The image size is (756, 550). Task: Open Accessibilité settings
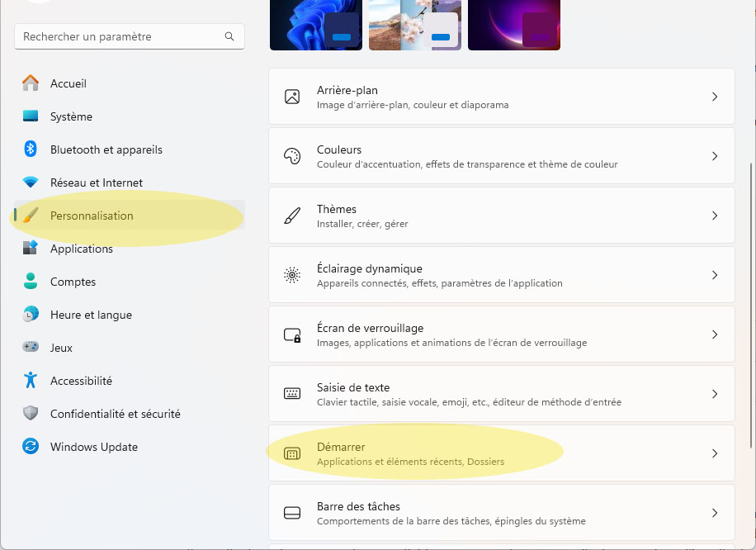click(x=83, y=381)
